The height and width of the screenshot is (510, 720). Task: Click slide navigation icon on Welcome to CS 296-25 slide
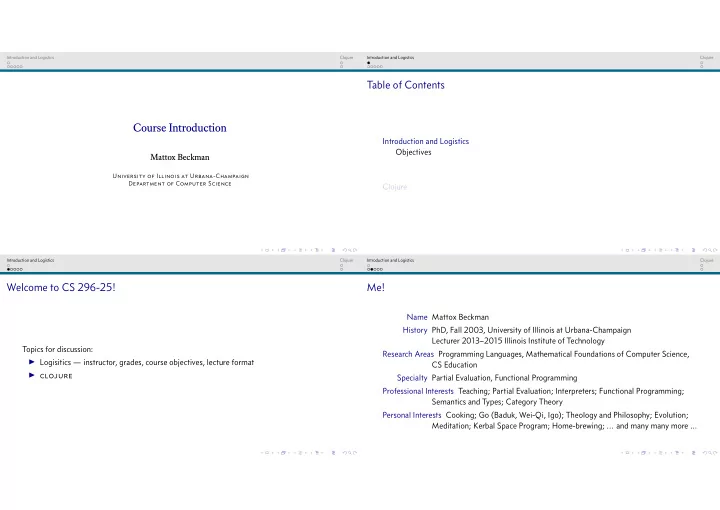click(x=267, y=453)
